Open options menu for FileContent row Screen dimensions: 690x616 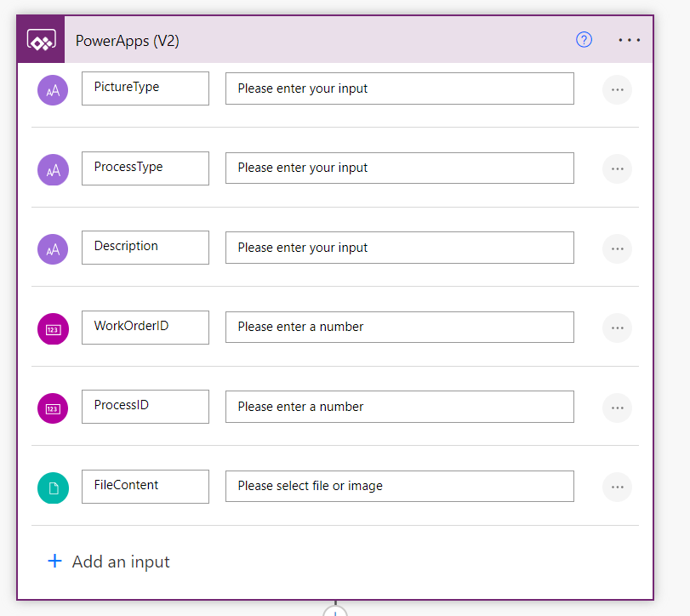(617, 487)
